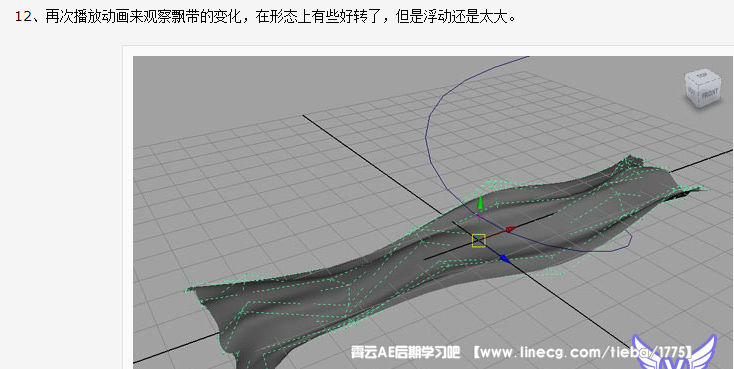Click the ViewCube in the viewport corner
This screenshot has width=734, height=369.
(x=702, y=88)
